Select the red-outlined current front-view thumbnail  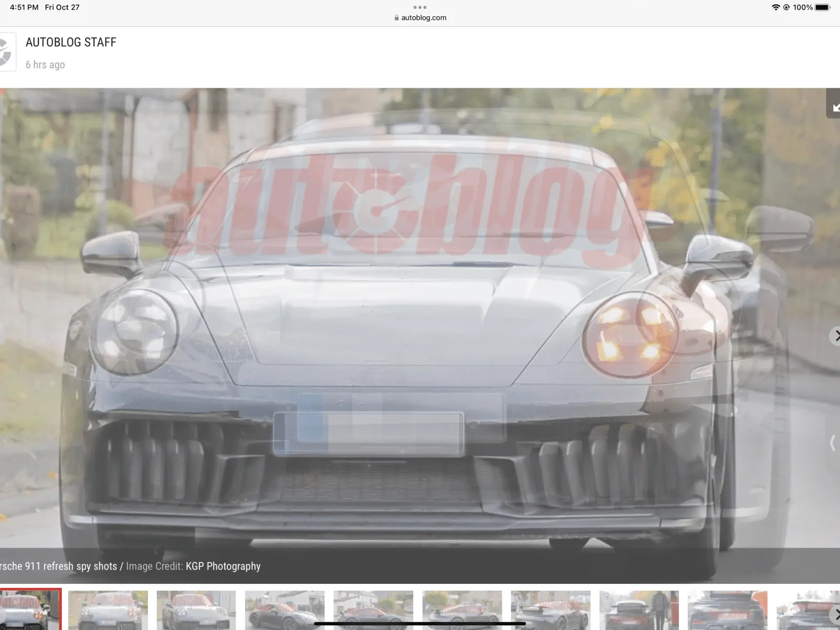(30, 610)
